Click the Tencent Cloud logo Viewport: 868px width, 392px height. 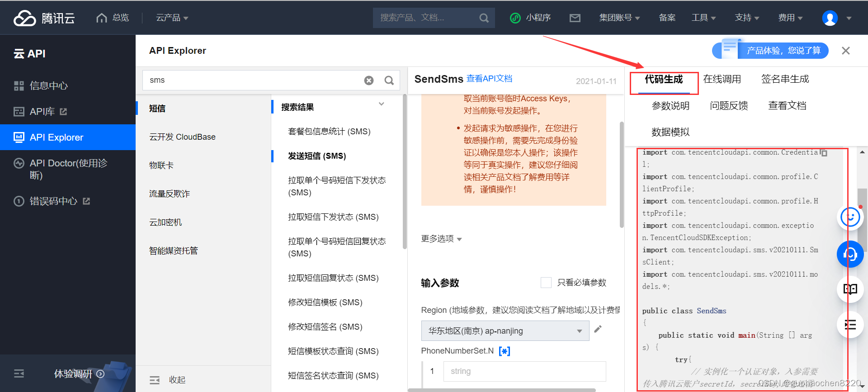tap(44, 18)
